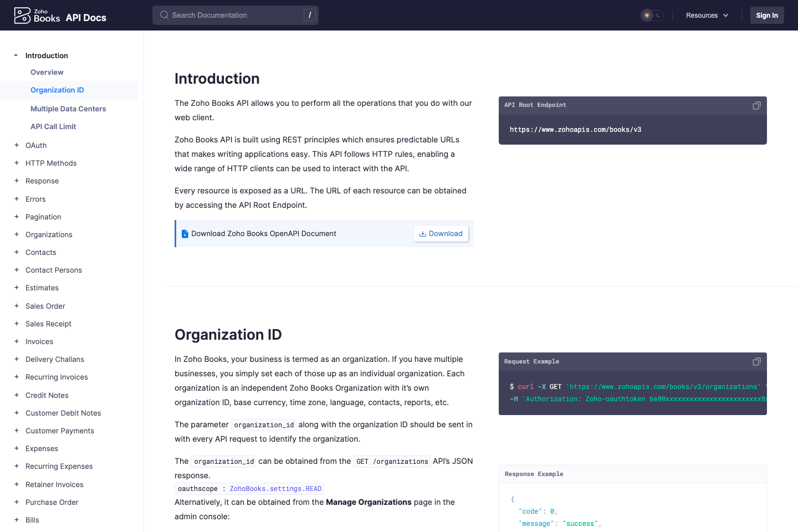This screenshot has width=798, height=532.
Task: Navigate to Multiple Data Centers
Action: [x=68, y=109]
